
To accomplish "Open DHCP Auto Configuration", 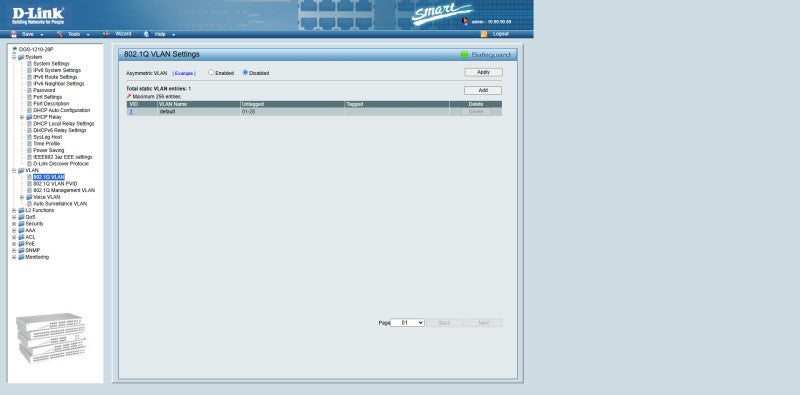I will click(61, 110).
